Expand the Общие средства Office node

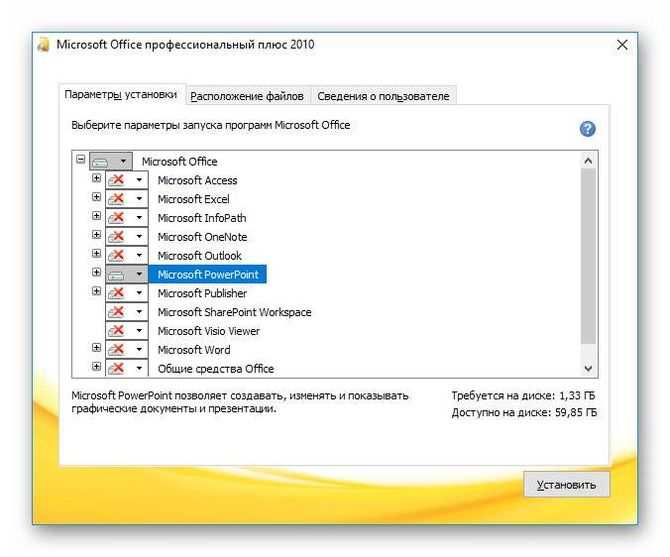click(97, 366)
